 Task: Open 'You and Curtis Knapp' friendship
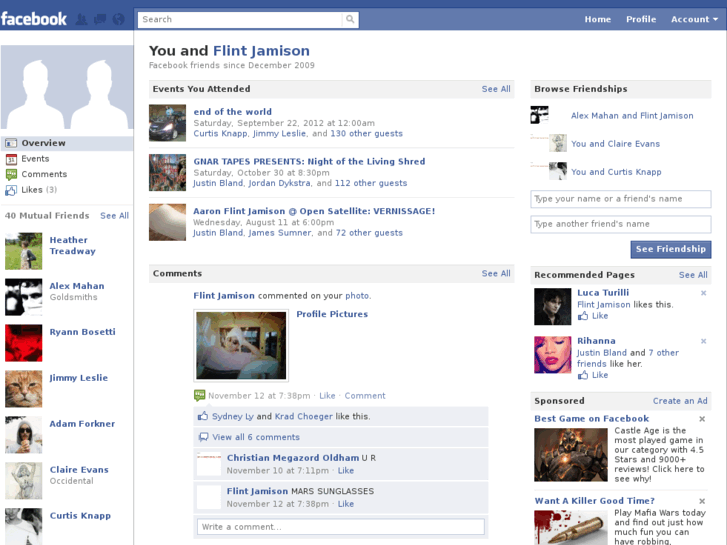[616, 172]
